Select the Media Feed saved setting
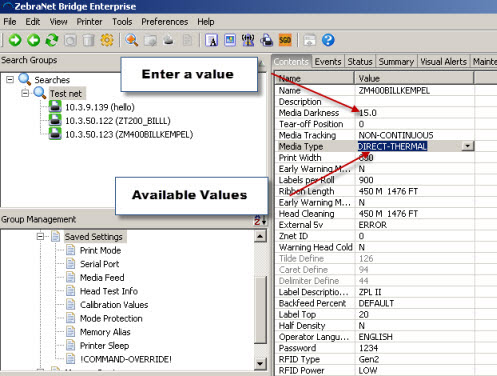Viewport: 497px width, 376px height. 102,277
